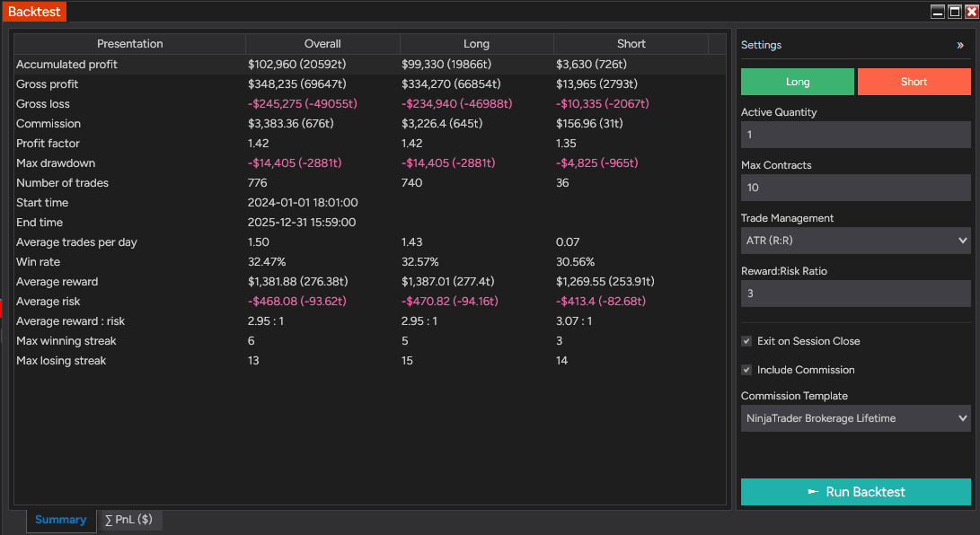Select the Max losing streak label
Image resolution: width=980 pixels, height=535 pixels.
coord(61,361)
